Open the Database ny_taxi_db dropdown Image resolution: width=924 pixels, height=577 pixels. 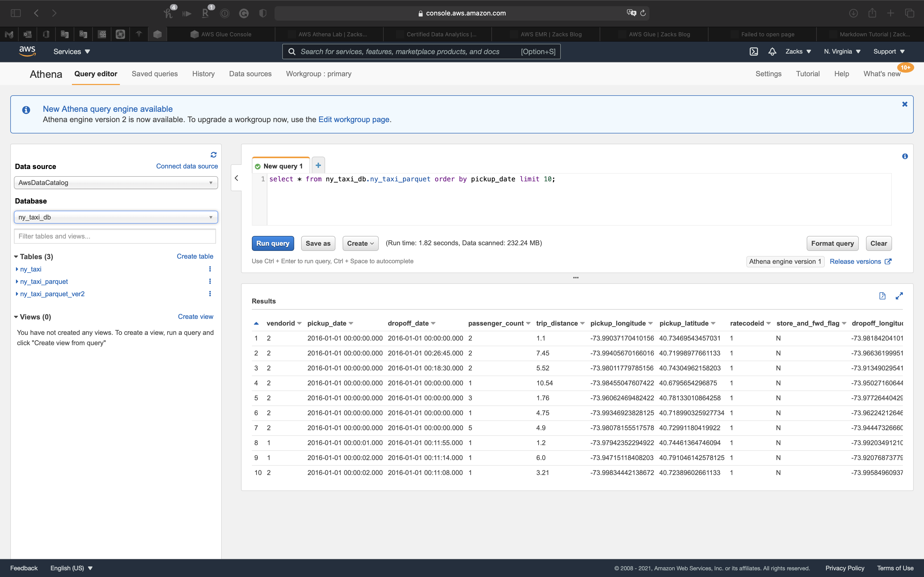coord(116,217)
